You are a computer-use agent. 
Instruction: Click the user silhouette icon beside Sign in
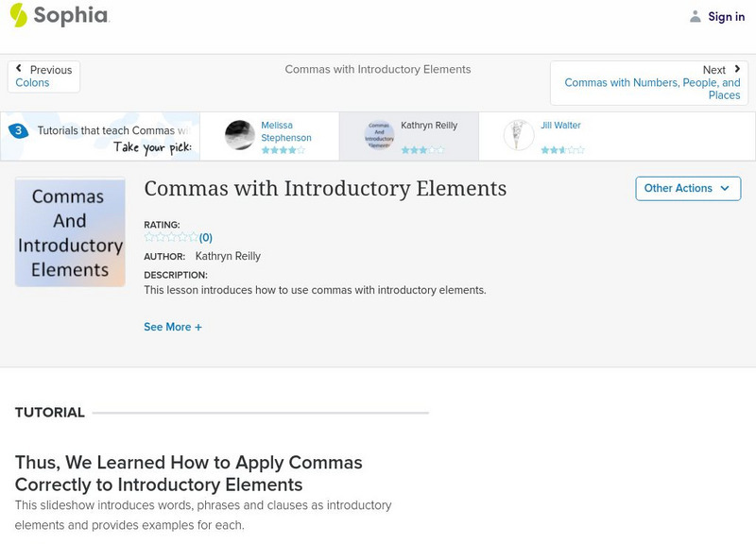point(693,16)
